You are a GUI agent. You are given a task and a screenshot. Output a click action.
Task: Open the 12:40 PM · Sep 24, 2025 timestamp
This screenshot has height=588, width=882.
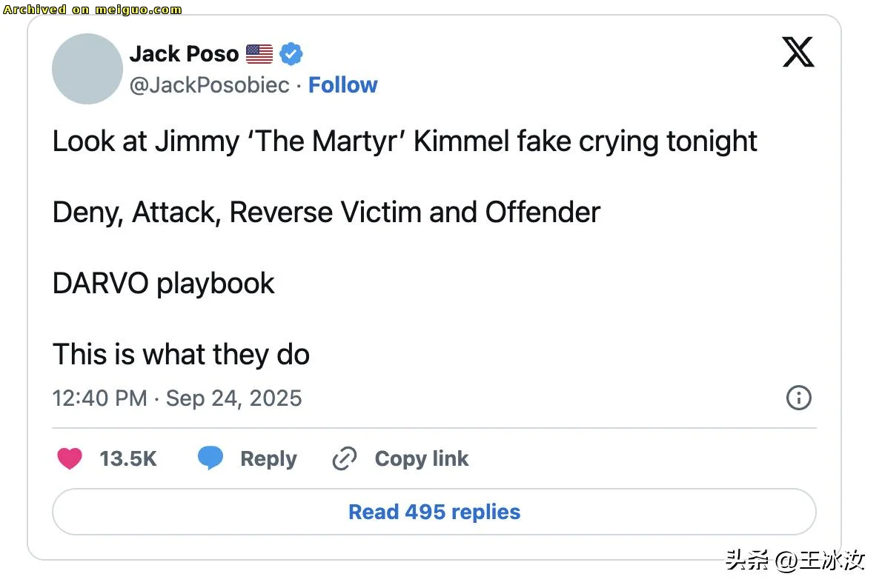[x=177, y=398]
